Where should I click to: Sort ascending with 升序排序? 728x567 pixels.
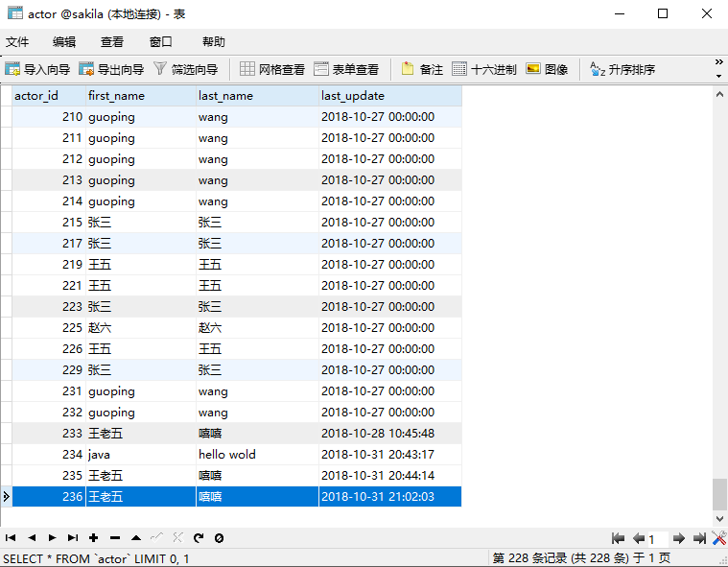click(x=622, y=69)
